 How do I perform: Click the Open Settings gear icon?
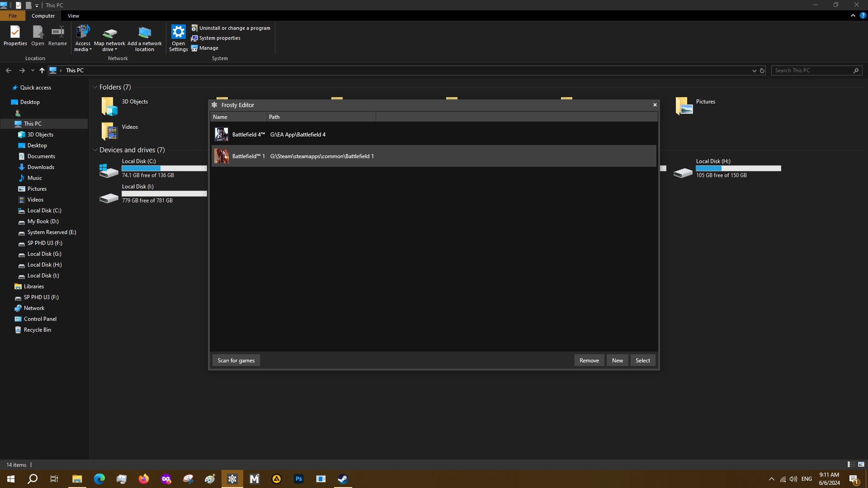[x=178, y=32]
